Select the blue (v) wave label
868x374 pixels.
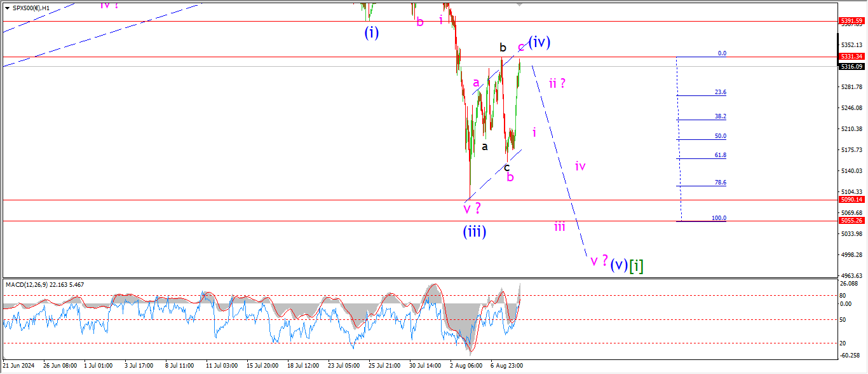tap(619, 265)
